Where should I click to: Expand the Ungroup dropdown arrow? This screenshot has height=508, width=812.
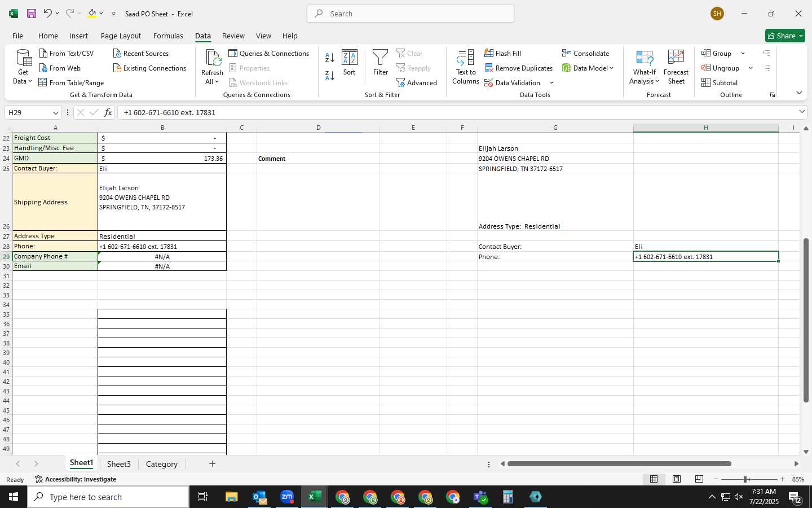click(751, 68)
